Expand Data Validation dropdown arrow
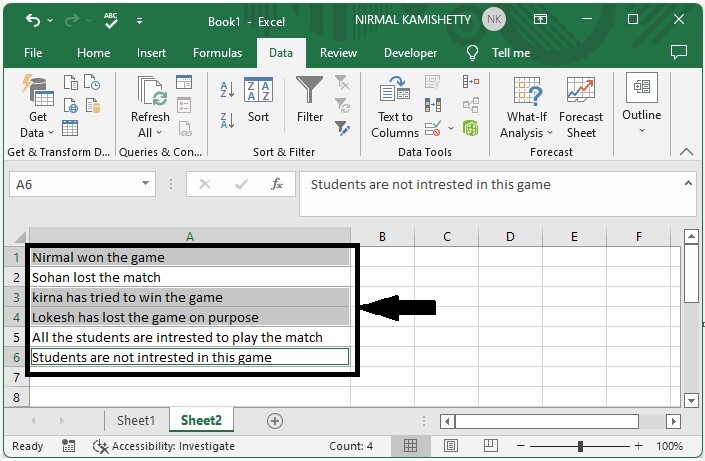The width and height of the screenshot is (705, 461). pyautogui.click(x=451, y=129)
